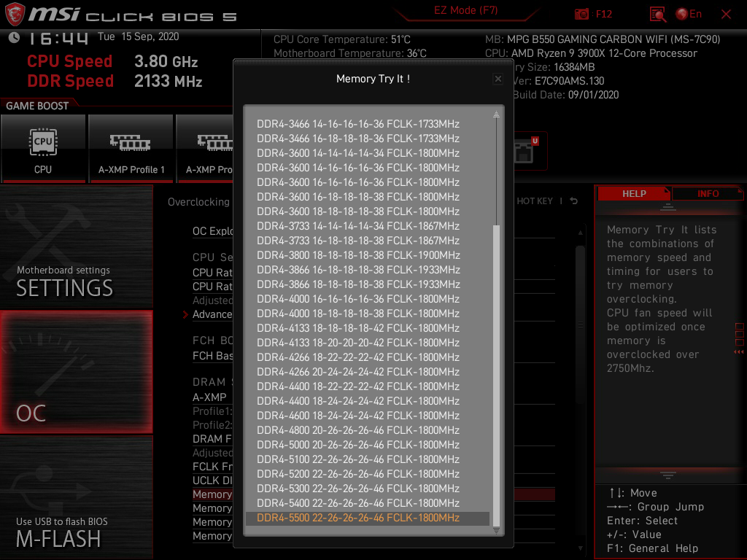Select DDR4-5300 22-26-26-26-46 FCLK-1800MHz

[358, 488]
